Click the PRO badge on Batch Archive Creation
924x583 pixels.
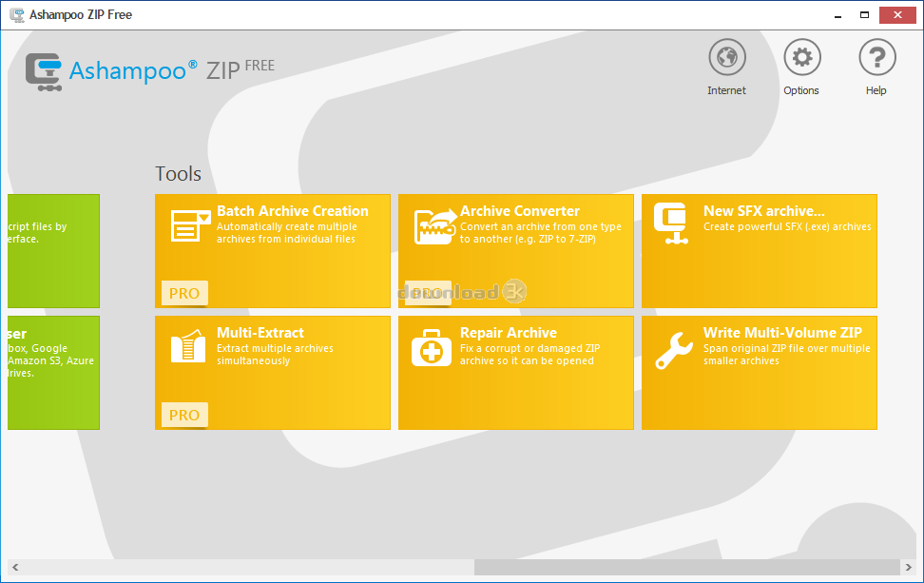[184, 293]
